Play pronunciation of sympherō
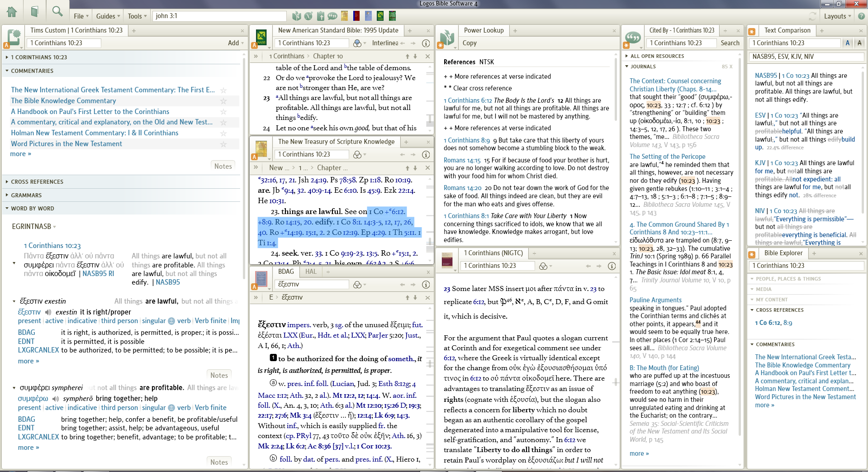 [56, 399]
